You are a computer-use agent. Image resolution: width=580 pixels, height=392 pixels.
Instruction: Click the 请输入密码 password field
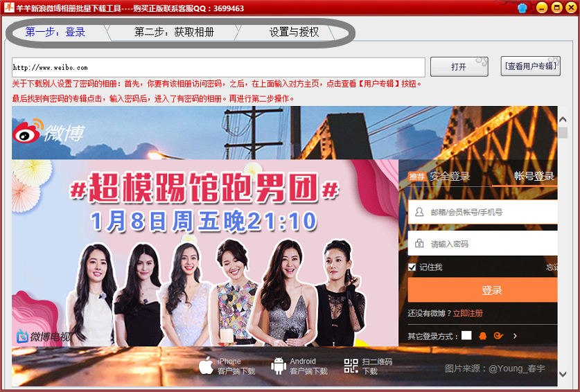click(485, 244)
